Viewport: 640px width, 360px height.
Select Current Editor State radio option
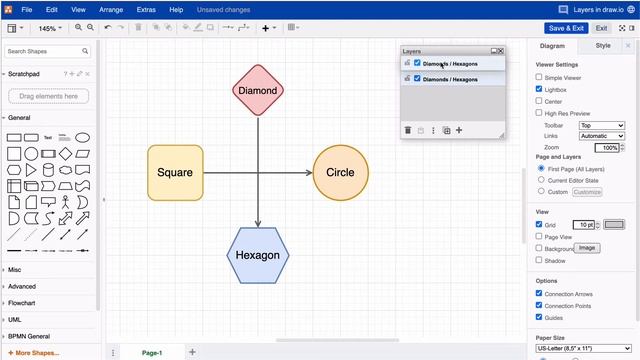point(541,179)
